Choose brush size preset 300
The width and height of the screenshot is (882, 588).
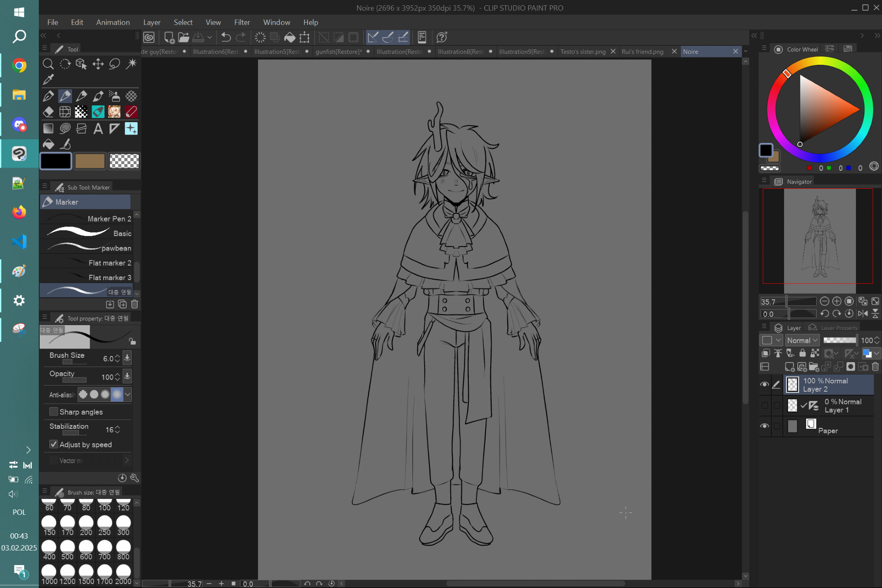click(123, 526)
